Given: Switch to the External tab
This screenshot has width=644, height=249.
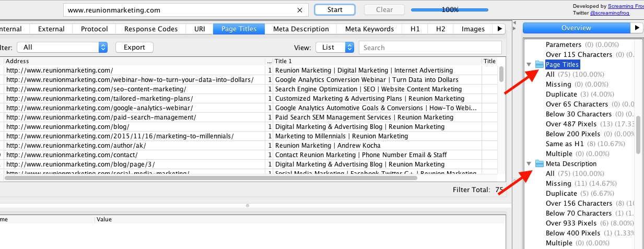Looking at the screenshot, I should coord(51,29).
